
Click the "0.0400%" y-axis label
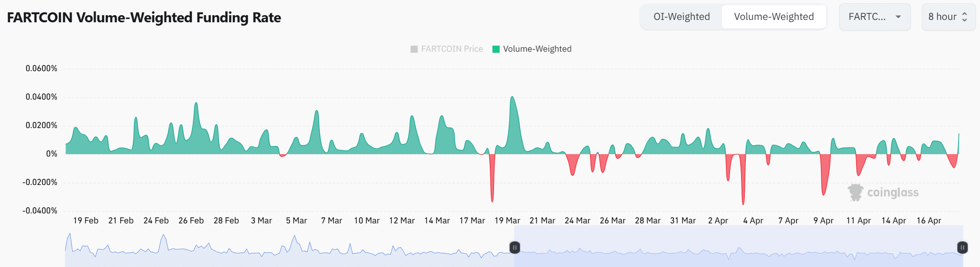click(x=41, y=97)
